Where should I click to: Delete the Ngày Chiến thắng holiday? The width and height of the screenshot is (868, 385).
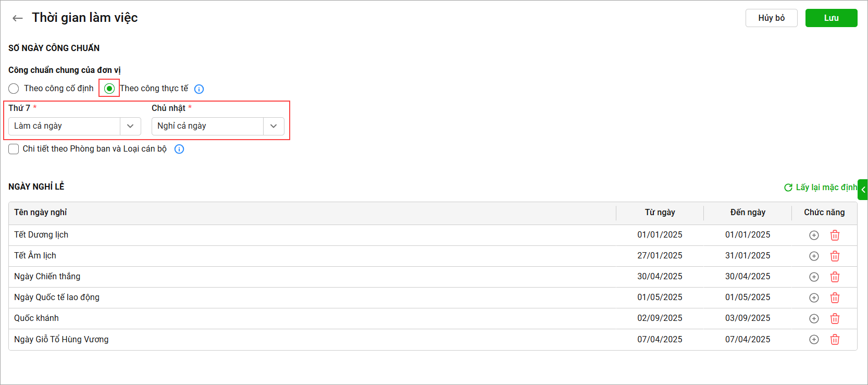point(835,277)
